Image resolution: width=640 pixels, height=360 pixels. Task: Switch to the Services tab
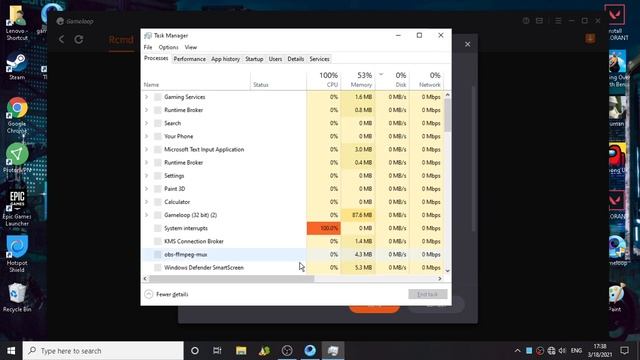click(x=319, y=59)
